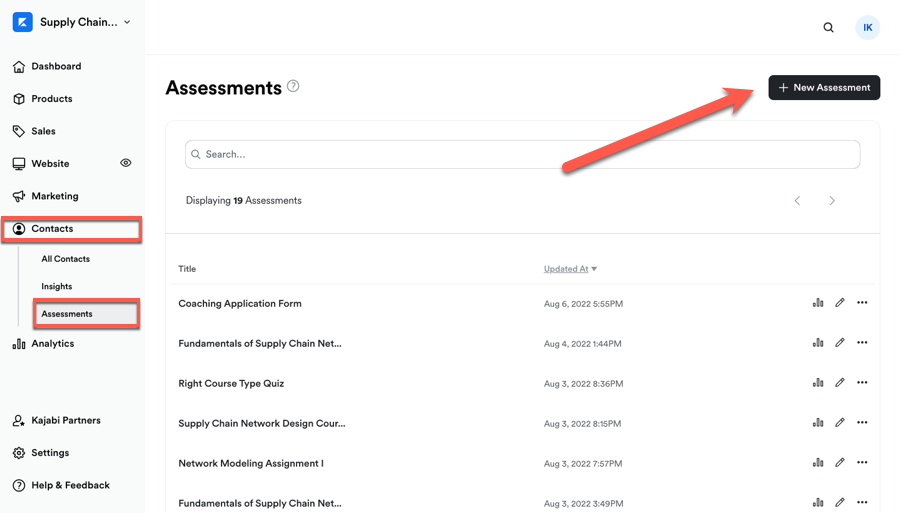
Task: Open the help icon beside Assessments title
Action: tap(293, 86)
